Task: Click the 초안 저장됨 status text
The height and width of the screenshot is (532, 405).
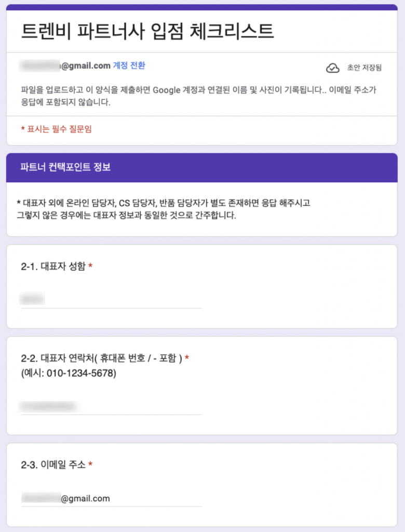Action: (364, 68)
